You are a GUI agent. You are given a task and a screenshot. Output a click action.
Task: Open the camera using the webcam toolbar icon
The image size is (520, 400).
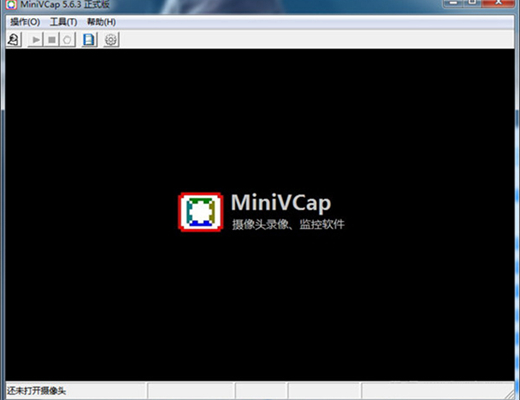tap(14, 40)
